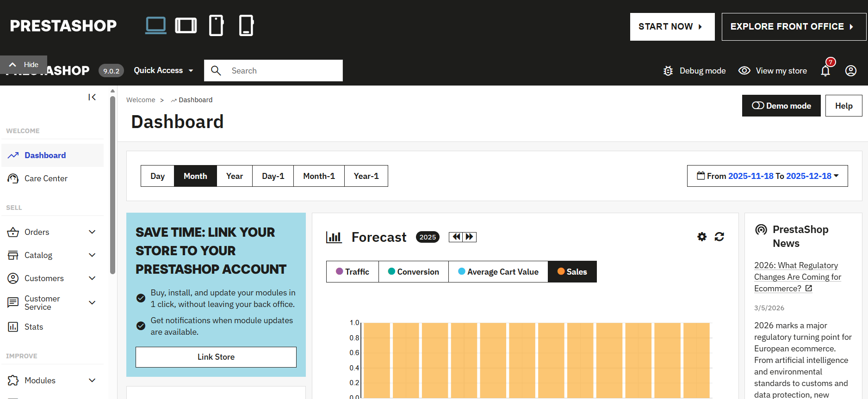Screen dimensions: 868x399
Task: Click the Debug mode bug icon
Action: tap(668, 71)
